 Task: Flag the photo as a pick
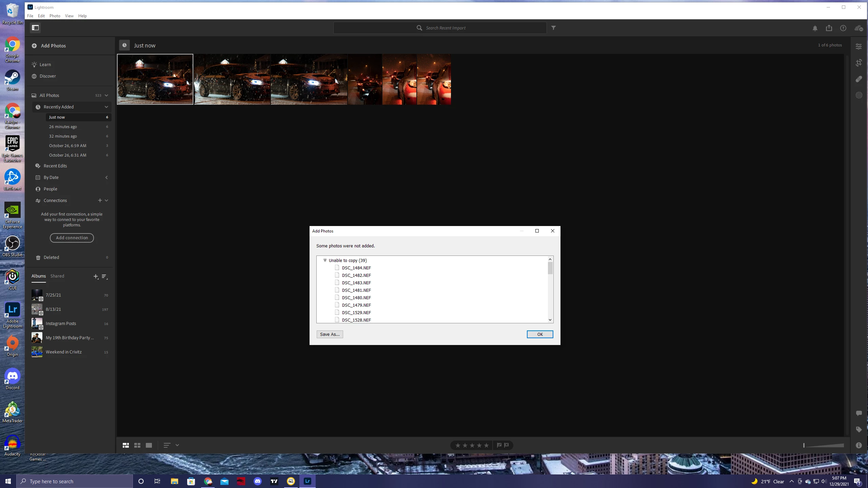pyautogui.click(x=499, y=445)
